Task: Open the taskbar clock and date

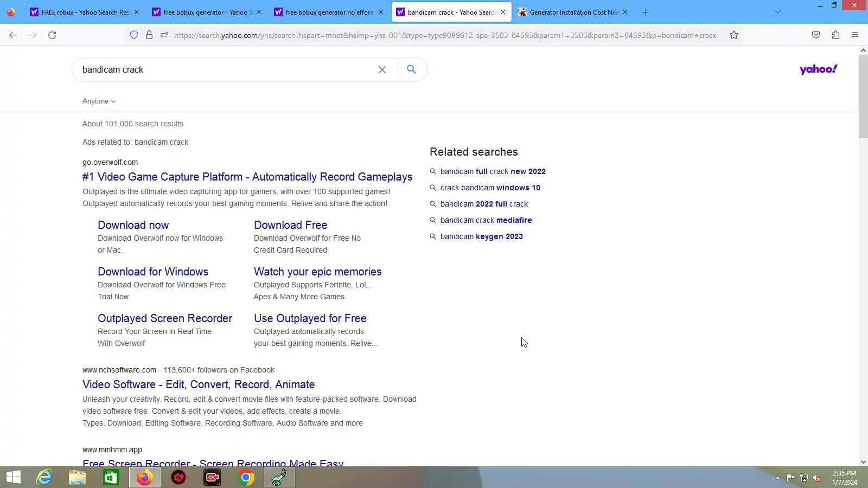Action: pyautogui.click(x=845, y=478)
